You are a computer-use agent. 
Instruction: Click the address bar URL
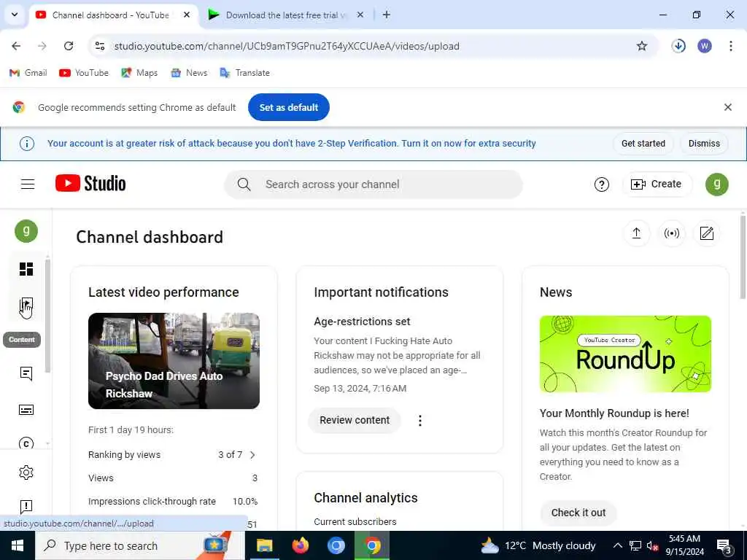[287, 46]
